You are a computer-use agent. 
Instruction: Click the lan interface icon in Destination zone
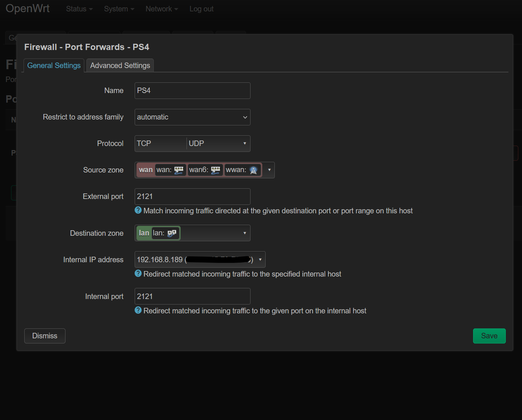(172, 233)
